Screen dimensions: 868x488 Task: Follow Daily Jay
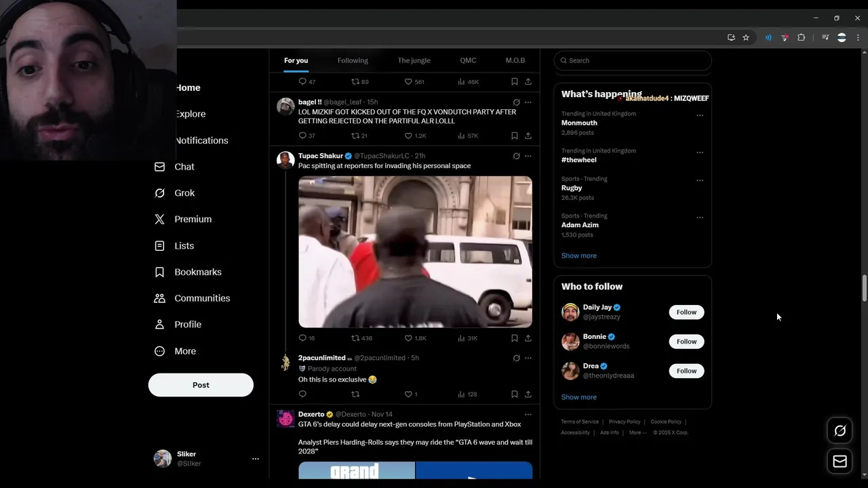[686, 312]
